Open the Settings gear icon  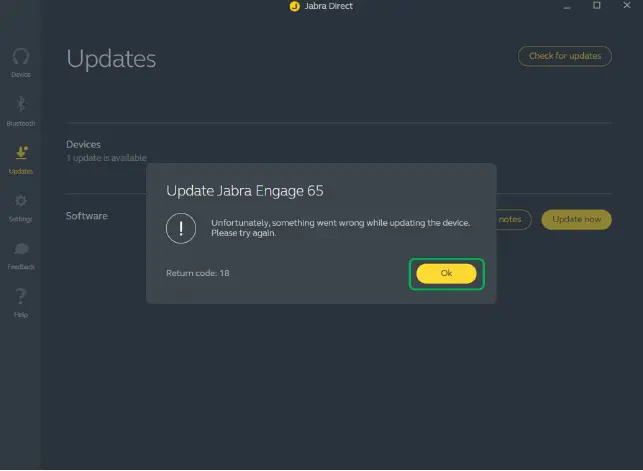click(x=21, y=201)
